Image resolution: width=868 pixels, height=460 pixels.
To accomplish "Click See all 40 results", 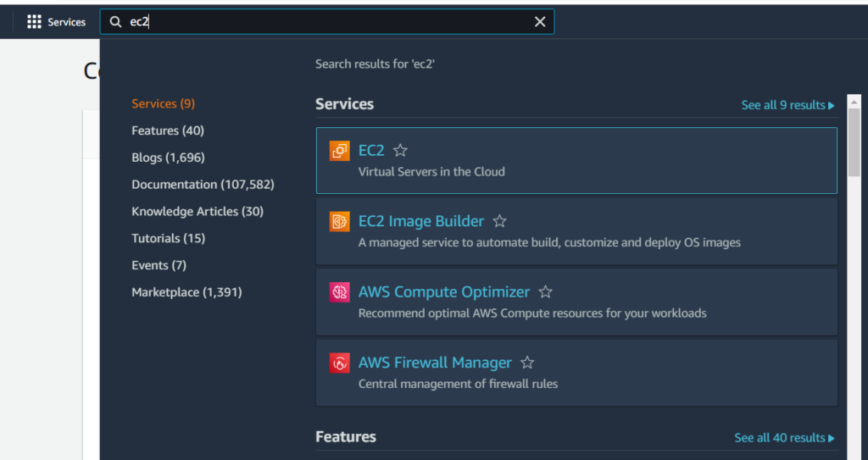I will click(x=784, y=438).
